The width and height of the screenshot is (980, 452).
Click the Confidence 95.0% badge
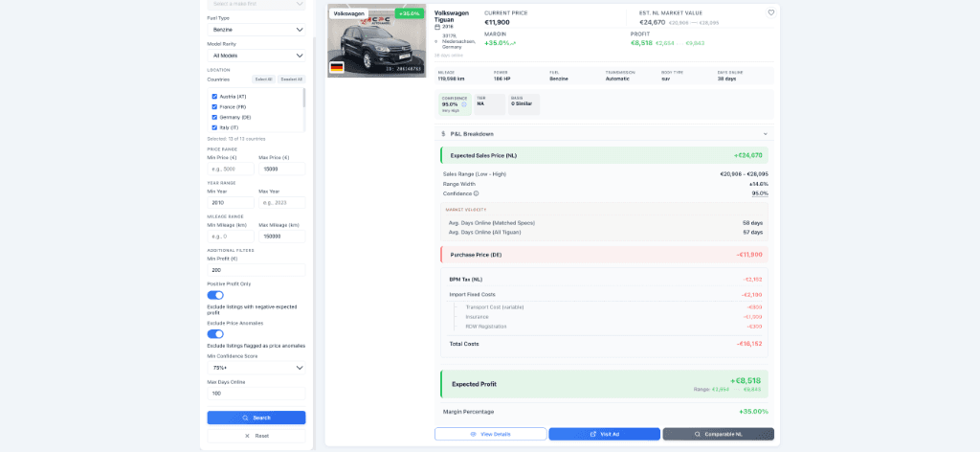453,104
